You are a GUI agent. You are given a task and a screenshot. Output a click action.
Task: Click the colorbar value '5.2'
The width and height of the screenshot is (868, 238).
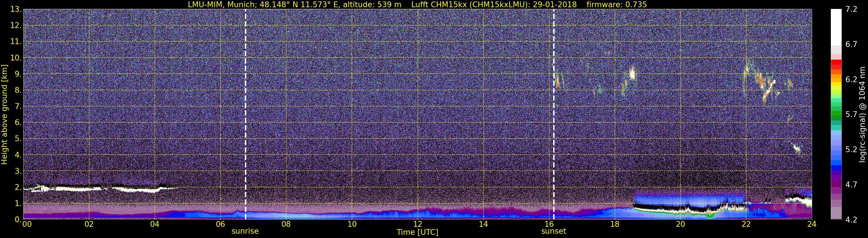click(x=851, y=150)
